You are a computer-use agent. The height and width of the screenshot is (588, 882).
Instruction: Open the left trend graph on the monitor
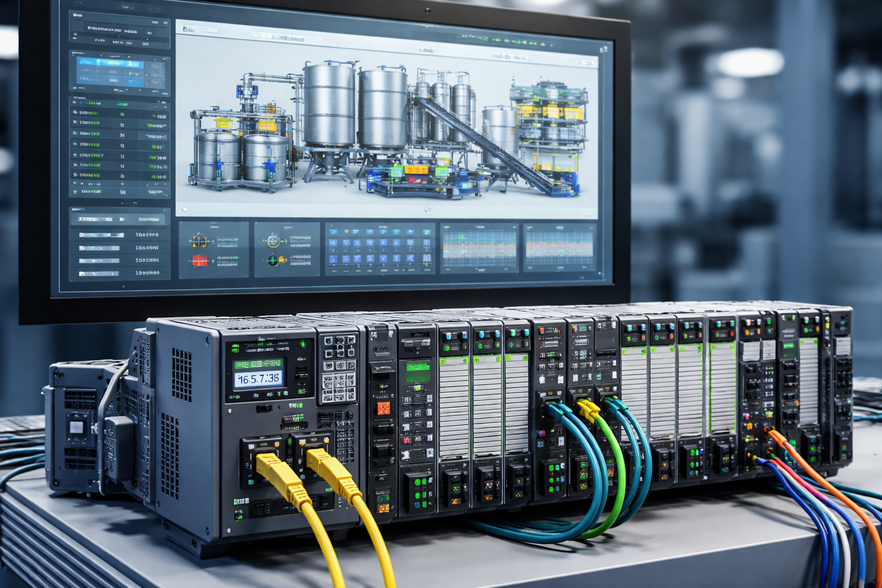click(x=479, y=247)
